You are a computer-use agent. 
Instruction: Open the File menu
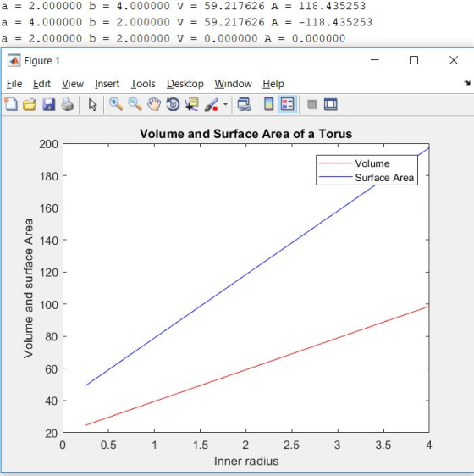coord(14,84)
